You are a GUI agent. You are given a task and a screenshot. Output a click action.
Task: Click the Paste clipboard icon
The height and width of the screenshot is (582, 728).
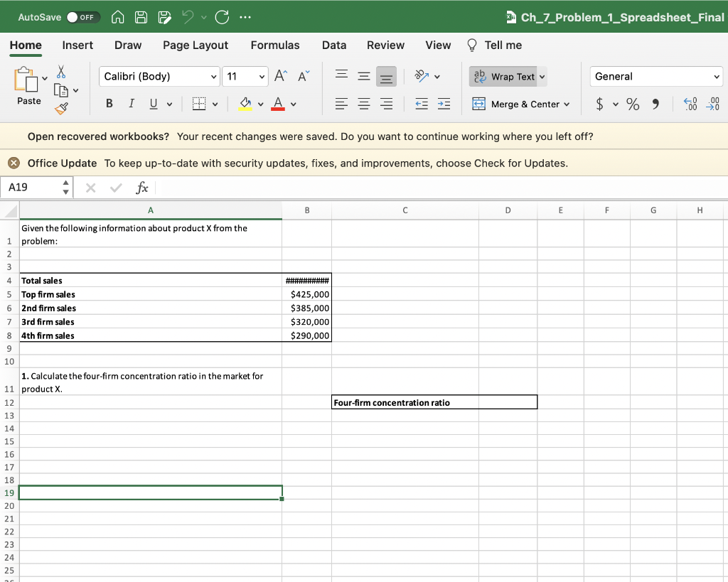(26, 80)
